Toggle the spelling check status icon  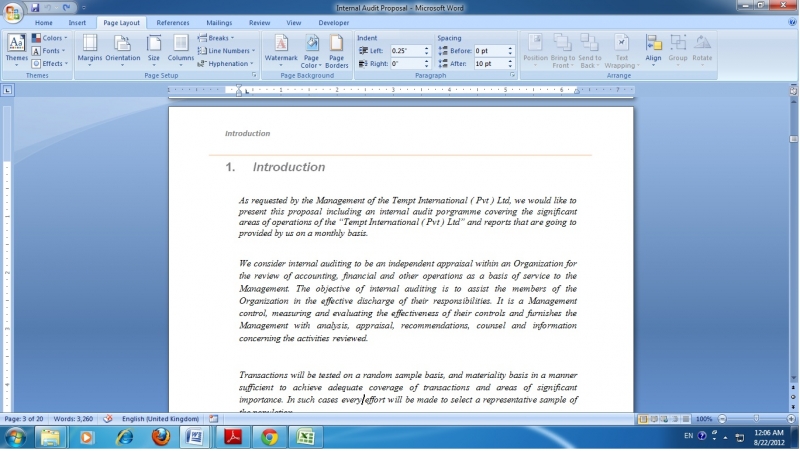(108, 419)
